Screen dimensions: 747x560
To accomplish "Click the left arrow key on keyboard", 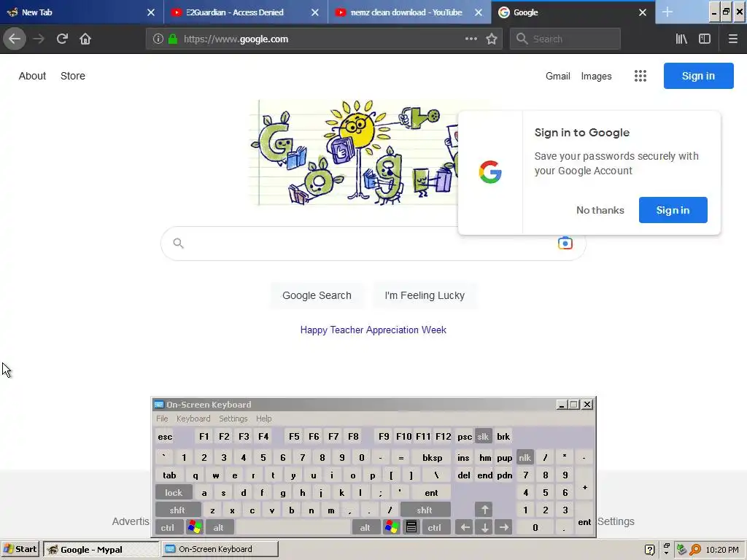I will click(x=465, y=527).
